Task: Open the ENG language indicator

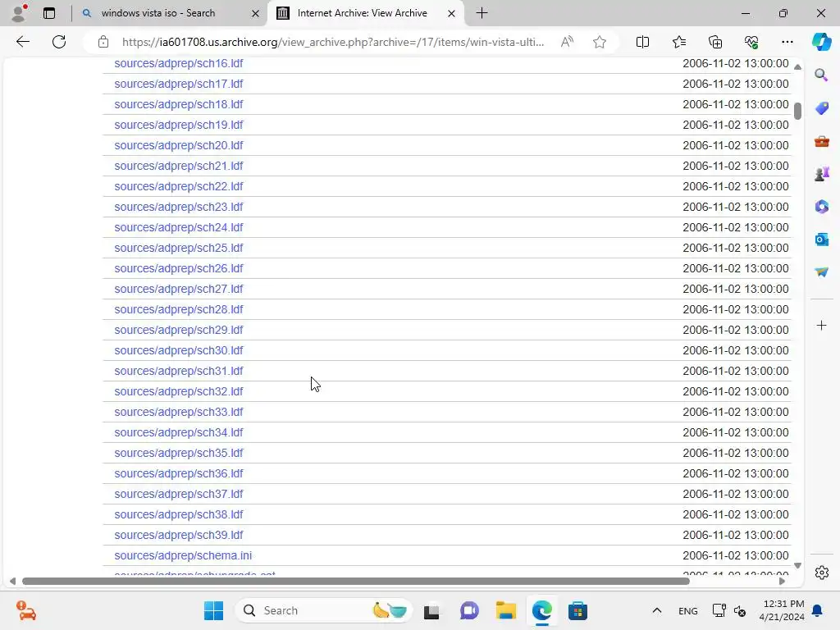Action: pos(688,610)
